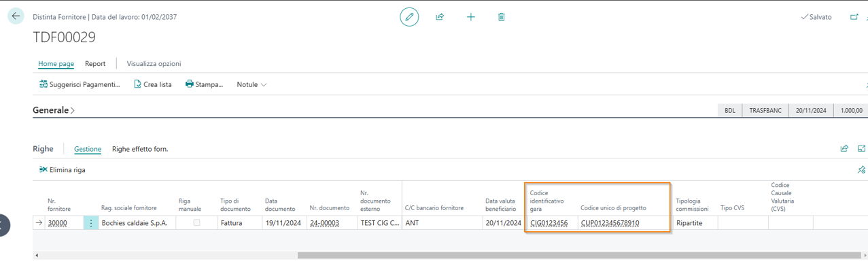The height and width of the screenshot is (270, 868).
Task: Click the Ripartite commission type cell
Action: (695, 223)
